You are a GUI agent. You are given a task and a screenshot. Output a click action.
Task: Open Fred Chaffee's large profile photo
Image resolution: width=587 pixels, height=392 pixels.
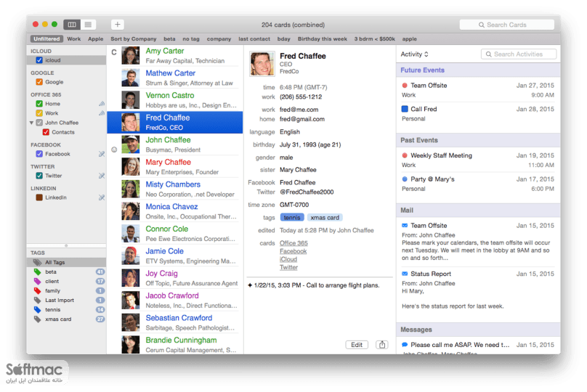(x=262, y=64)
